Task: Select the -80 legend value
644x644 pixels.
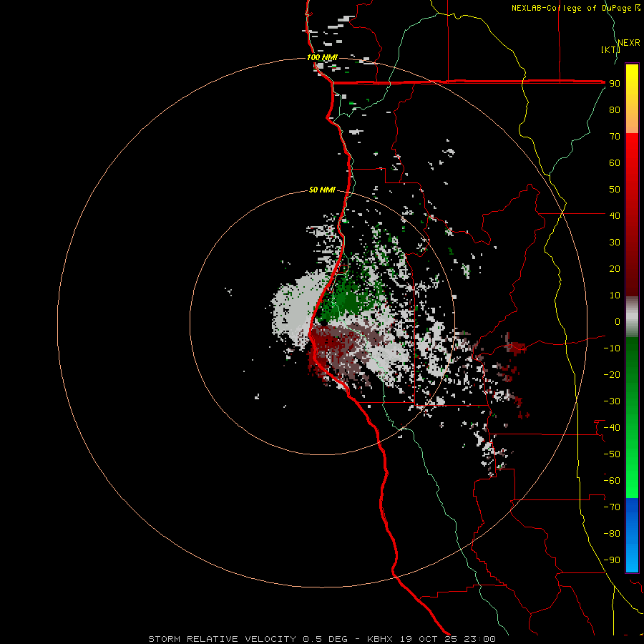Action: tap(612, 534)
